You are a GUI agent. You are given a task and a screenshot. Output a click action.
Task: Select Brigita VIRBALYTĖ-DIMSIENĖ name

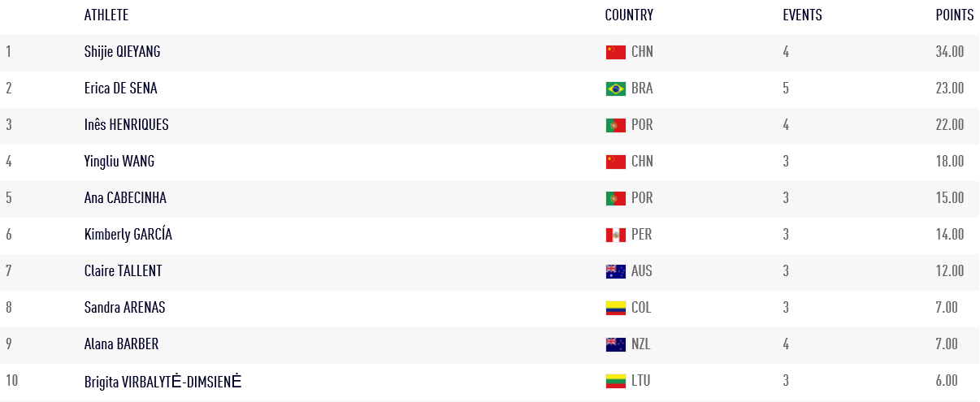163,381
